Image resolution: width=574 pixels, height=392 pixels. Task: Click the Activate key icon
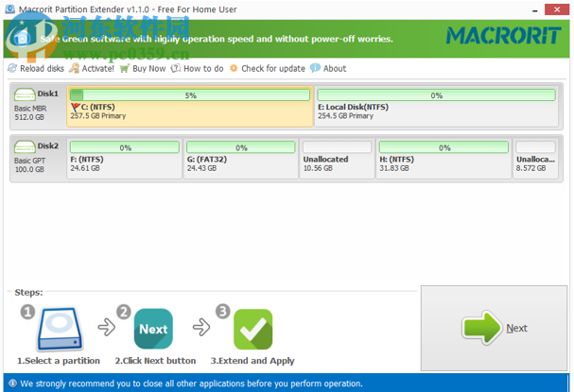coord(74,68)
